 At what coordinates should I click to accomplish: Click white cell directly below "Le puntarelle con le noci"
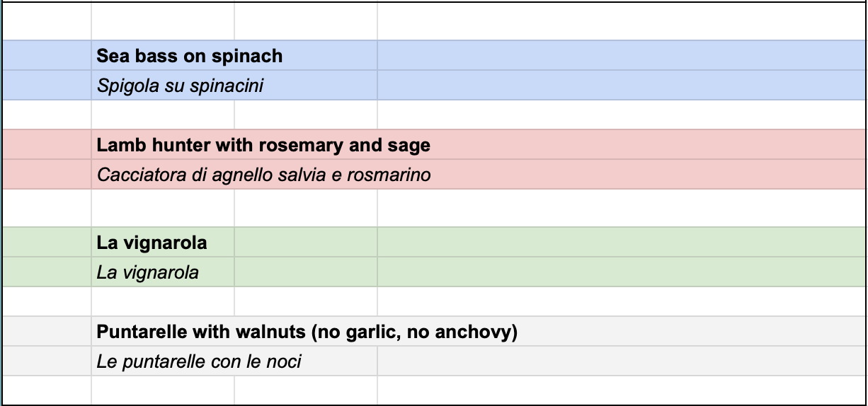point(163,390)
